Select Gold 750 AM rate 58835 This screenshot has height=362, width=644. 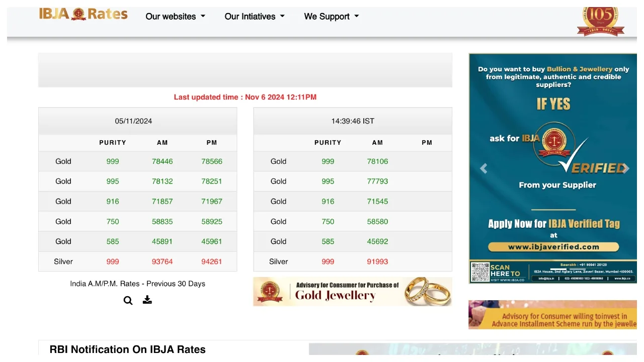point(163,222)
